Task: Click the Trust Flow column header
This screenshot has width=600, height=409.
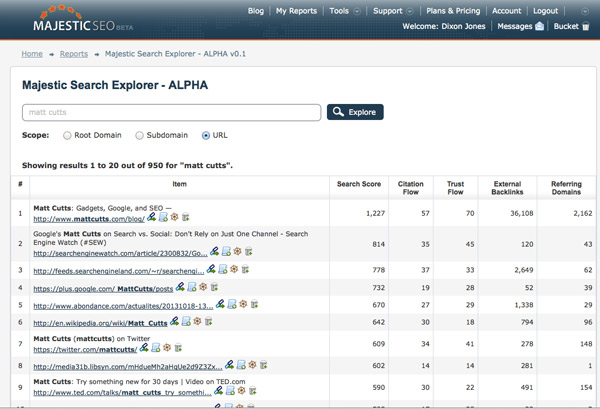Action: point(455,188)
